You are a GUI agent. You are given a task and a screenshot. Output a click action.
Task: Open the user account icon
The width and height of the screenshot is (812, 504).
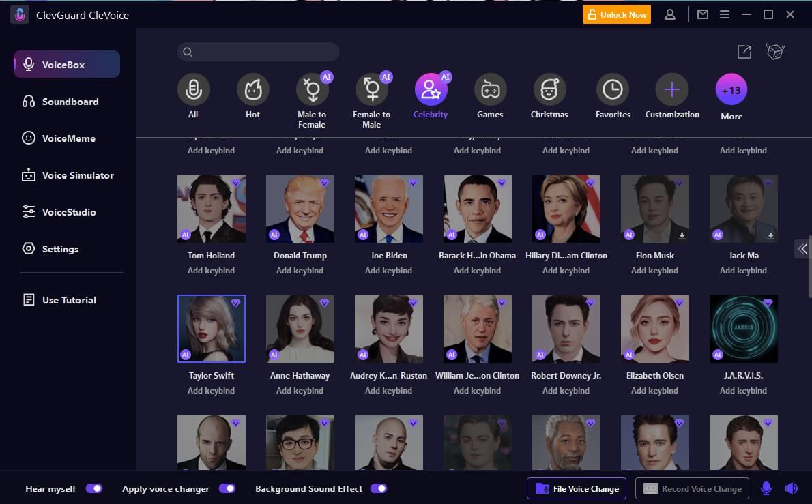[x=670, y=14]
